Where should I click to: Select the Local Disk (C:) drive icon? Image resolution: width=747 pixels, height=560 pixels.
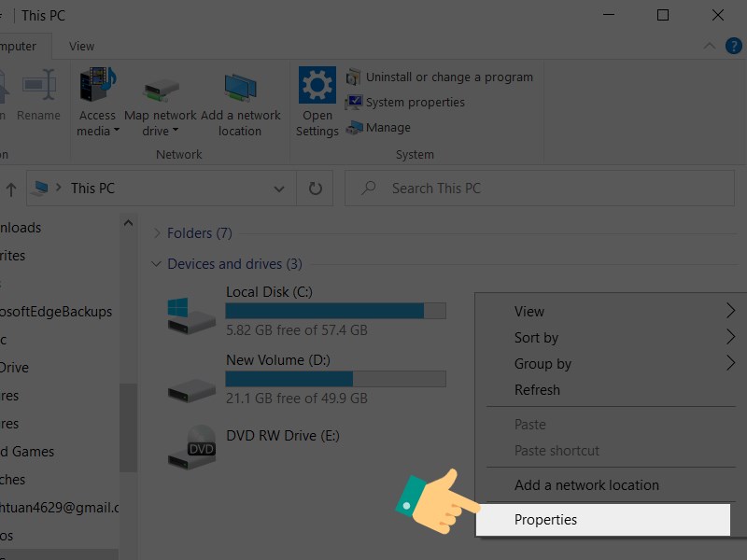pyautogui.click(x=191, y=315)
